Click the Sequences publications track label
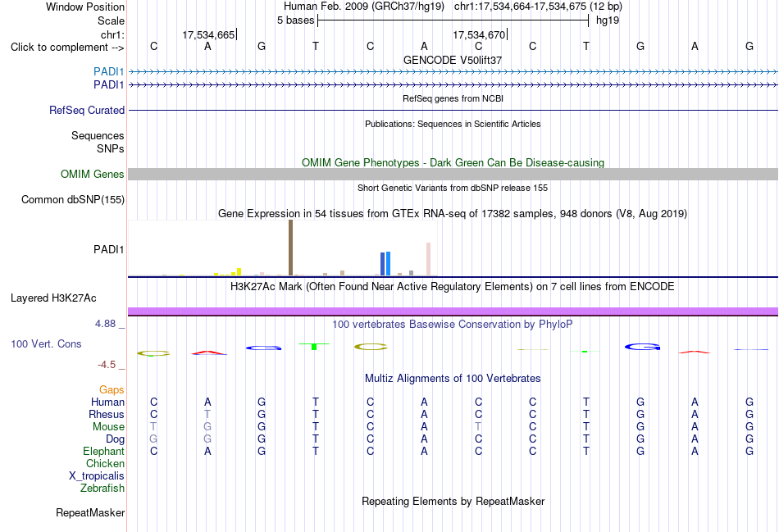This screenshot has height=532, width=779. (x=98, y=135)
